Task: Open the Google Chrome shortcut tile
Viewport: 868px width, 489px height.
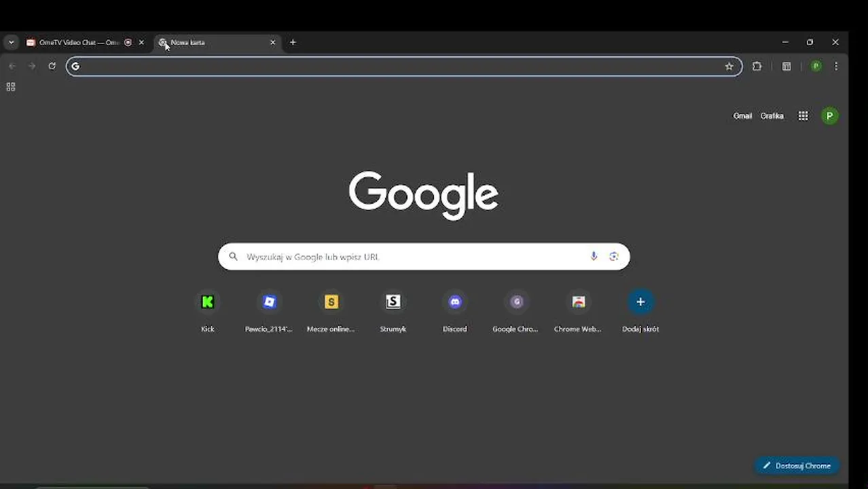Action: pyautogui.click(x=516, y=312)
